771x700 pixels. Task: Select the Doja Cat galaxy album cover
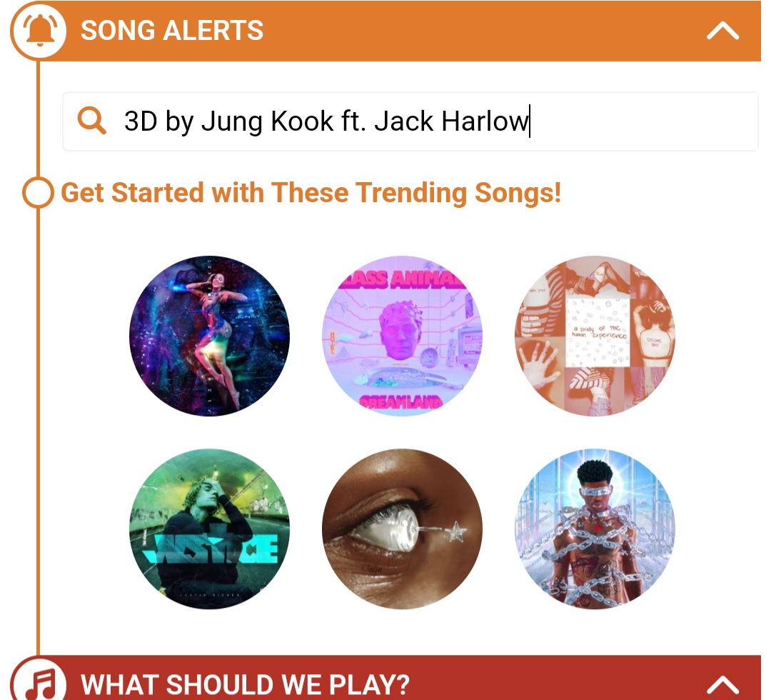[209, 336]
